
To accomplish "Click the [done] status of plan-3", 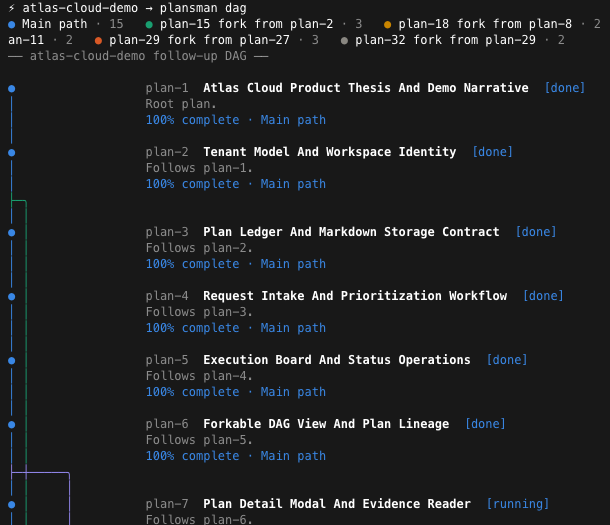I will 536,232.
